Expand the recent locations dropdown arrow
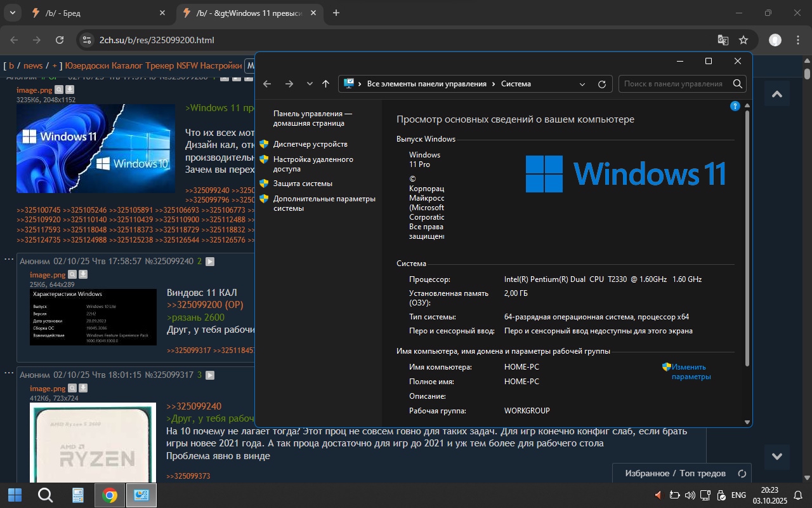Screen dimensions: 812x508 pos(310,84)
